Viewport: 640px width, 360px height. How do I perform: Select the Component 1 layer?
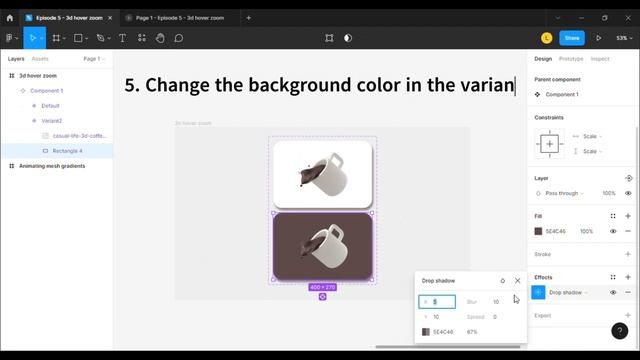pyautogui.click(x=47, y=91)
